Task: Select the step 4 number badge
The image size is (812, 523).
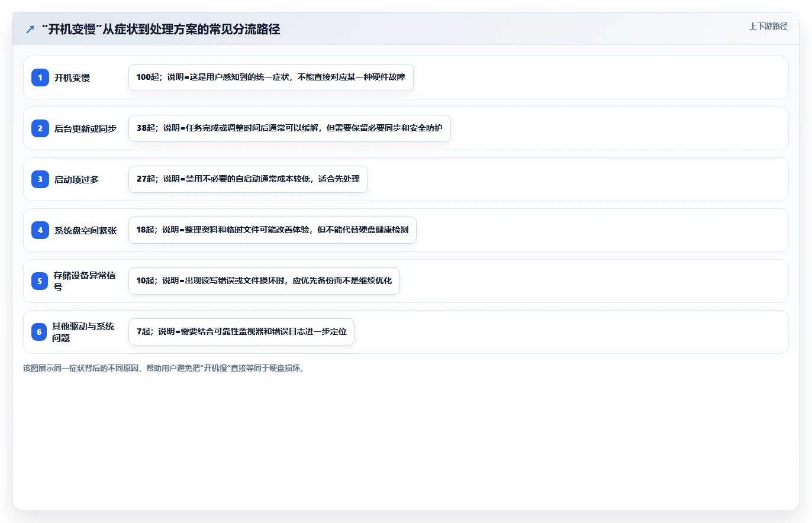Action: coord(40,230)
